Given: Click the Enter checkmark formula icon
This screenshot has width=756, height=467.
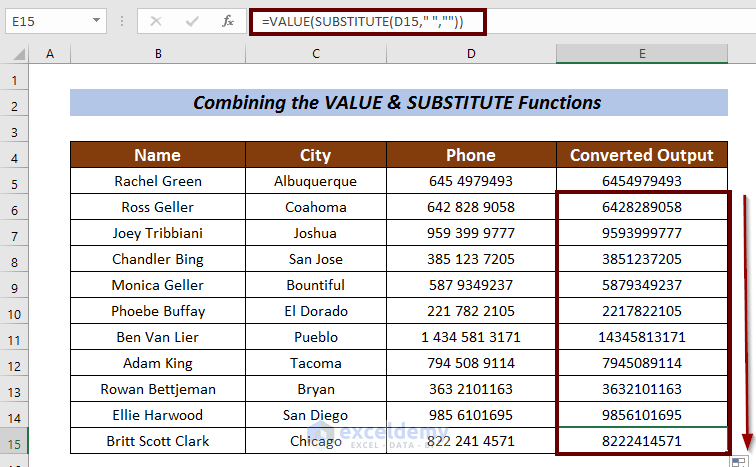Looking at the screenshot, I should 193,20.
